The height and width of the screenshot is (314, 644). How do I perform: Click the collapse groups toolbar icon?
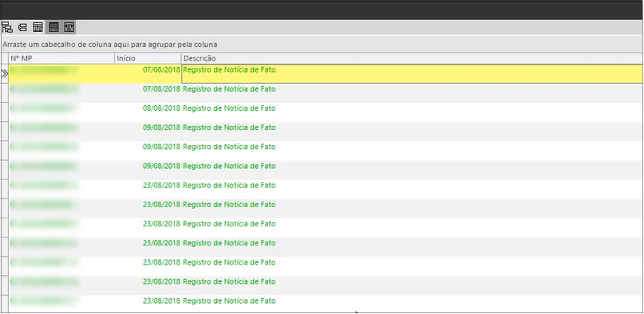click(x=22, y=27)
